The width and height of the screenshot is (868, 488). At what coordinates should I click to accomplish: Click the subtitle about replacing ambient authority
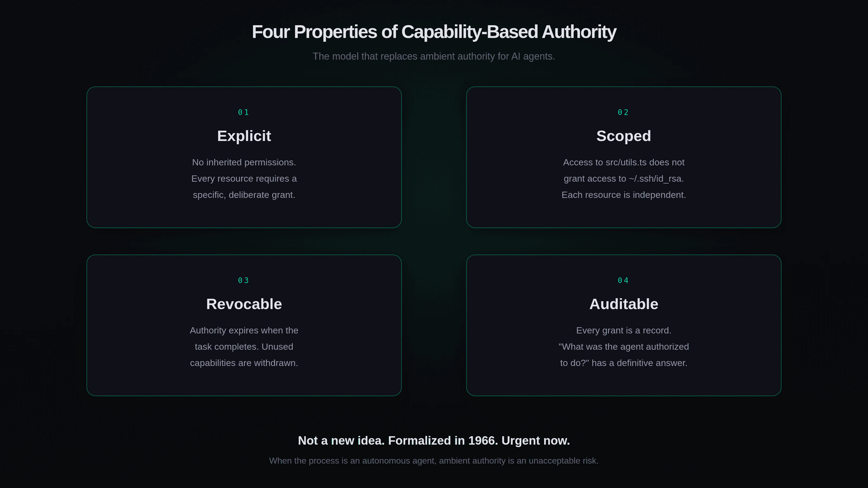pos(434,56)
